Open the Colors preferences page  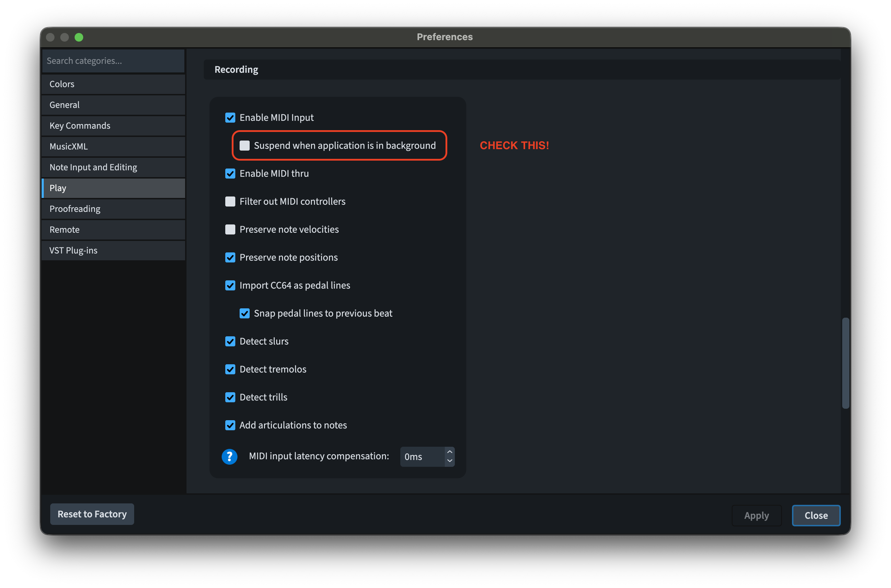pos(113,84)
